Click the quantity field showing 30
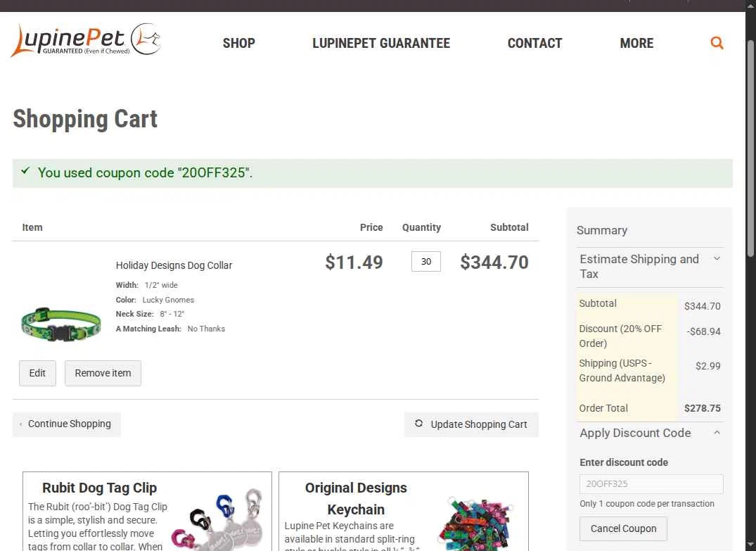 pos(425,262)
